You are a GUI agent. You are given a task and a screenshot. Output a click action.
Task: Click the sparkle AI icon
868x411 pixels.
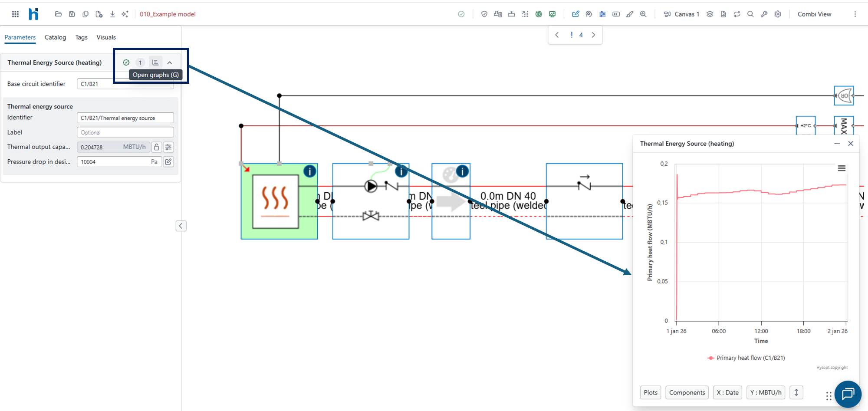(x=125, y=14)
